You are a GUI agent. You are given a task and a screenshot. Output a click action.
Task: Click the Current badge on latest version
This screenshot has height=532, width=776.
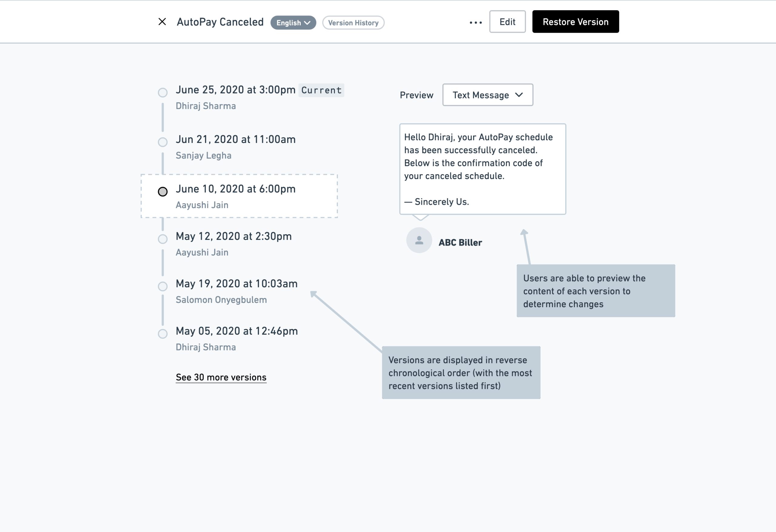click(x=321, y=90)
